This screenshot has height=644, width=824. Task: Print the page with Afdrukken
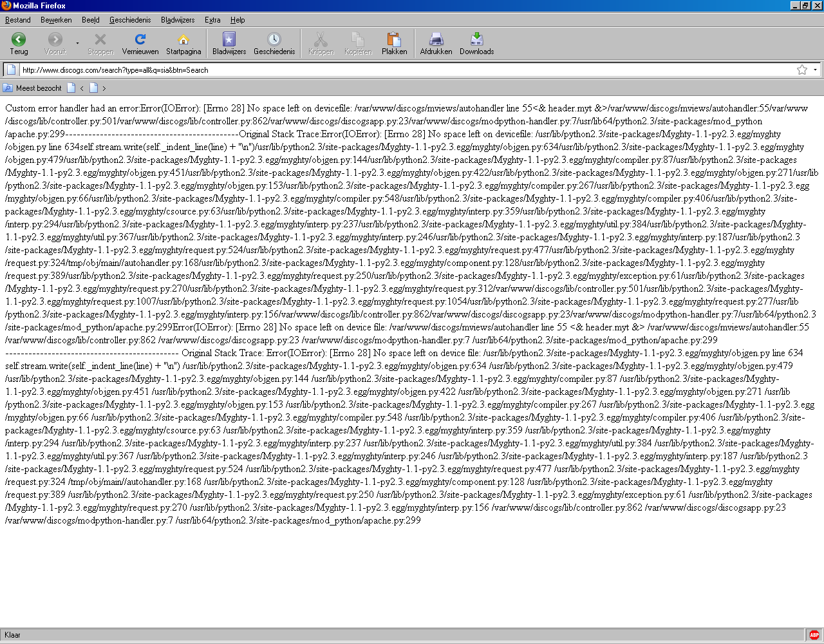click(436, 44)
